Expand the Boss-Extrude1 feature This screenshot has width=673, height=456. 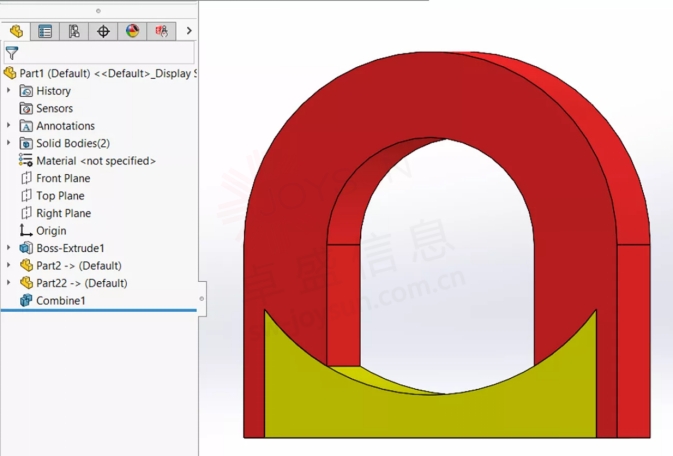[x=9, y=248]
